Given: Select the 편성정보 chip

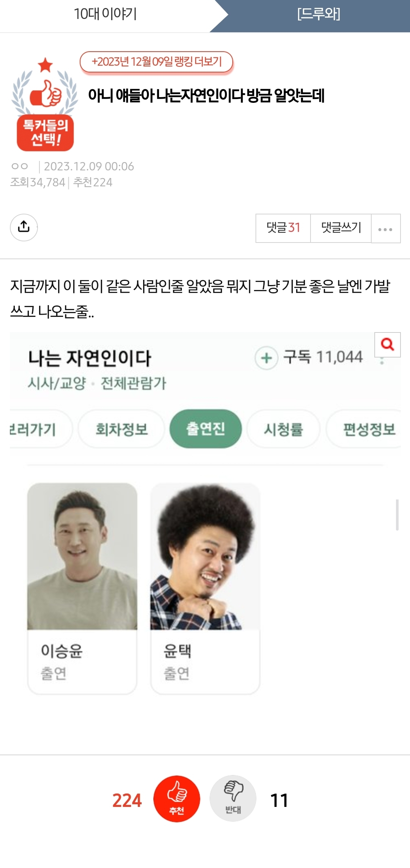Looking at the screenshot, I should (366, 429).
